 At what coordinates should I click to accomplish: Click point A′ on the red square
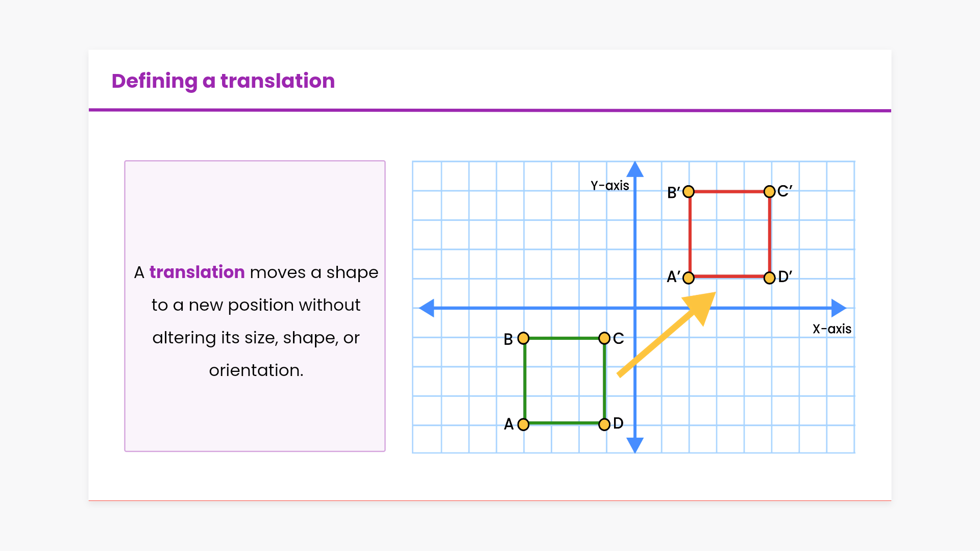click(689, 278)
